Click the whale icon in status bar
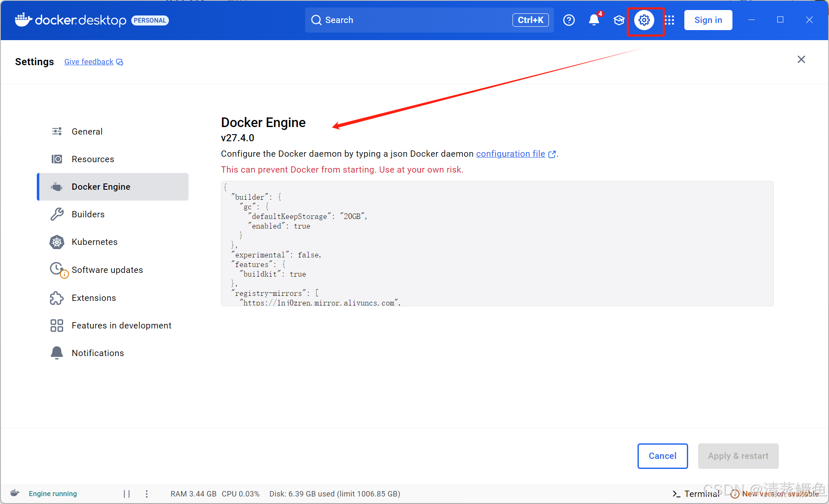Viewport: 829px width, 504px height. pyautogui.click(x=15, y=493)
